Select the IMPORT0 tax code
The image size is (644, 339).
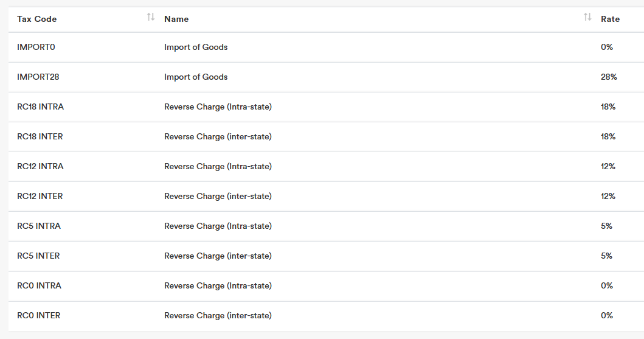pyautogui.click(x=36, y=47)
